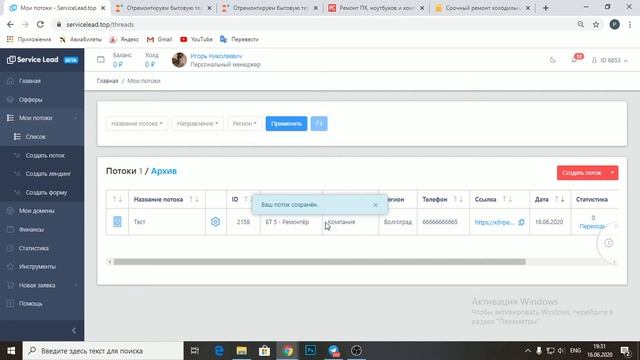Image resolution: width=640 pixels, height=360 pixels.
Task: Open the notifications bell
Action: [x=574, y=60]
